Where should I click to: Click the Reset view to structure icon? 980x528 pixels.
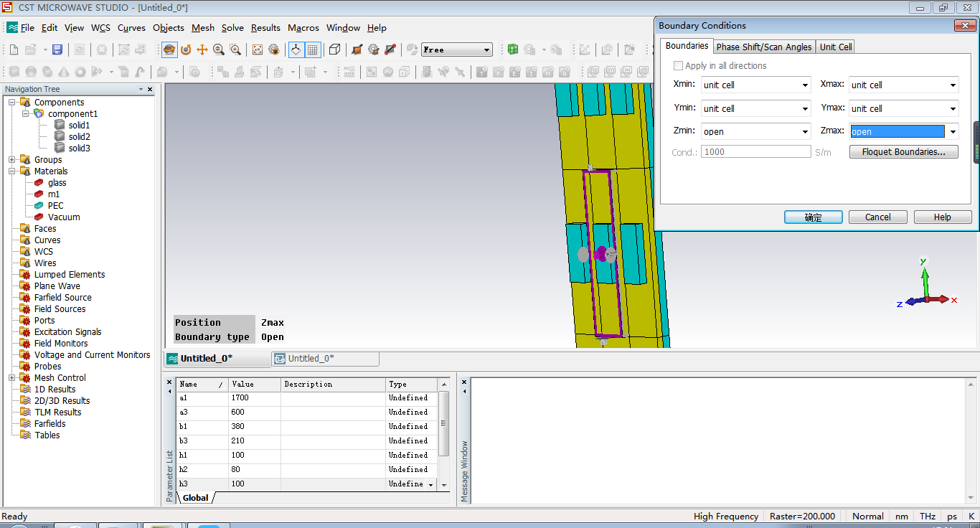(x=258, y=50)
